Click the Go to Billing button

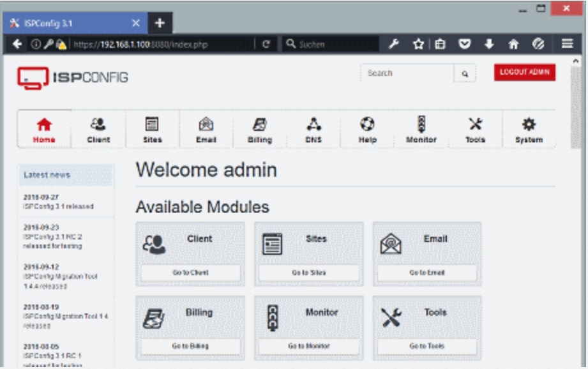[x=190, y=346]
